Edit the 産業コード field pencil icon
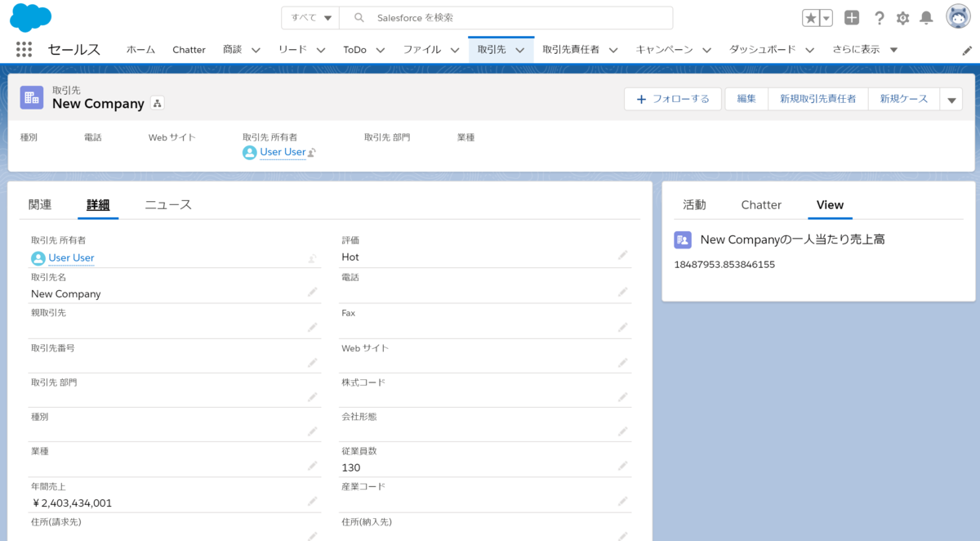The height and width of the screenshot is (541, 980). [x=622, y=501]
